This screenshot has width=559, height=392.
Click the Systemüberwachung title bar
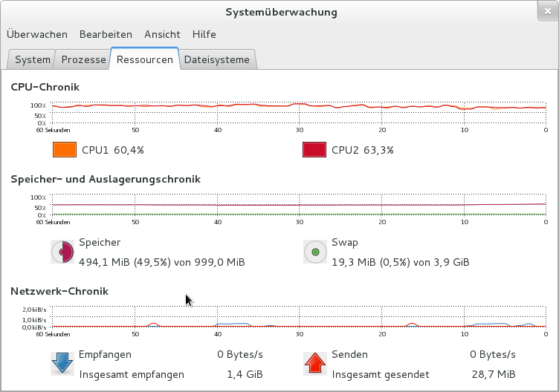279,12
